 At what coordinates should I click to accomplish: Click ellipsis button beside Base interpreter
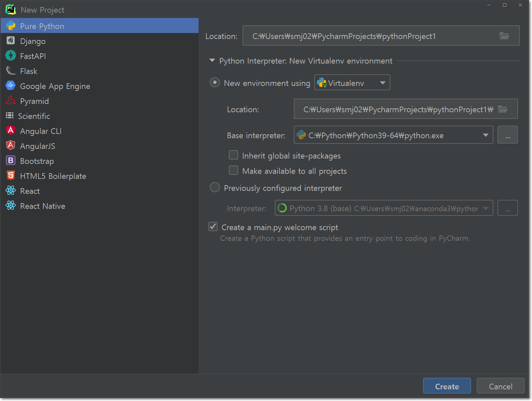508,135
